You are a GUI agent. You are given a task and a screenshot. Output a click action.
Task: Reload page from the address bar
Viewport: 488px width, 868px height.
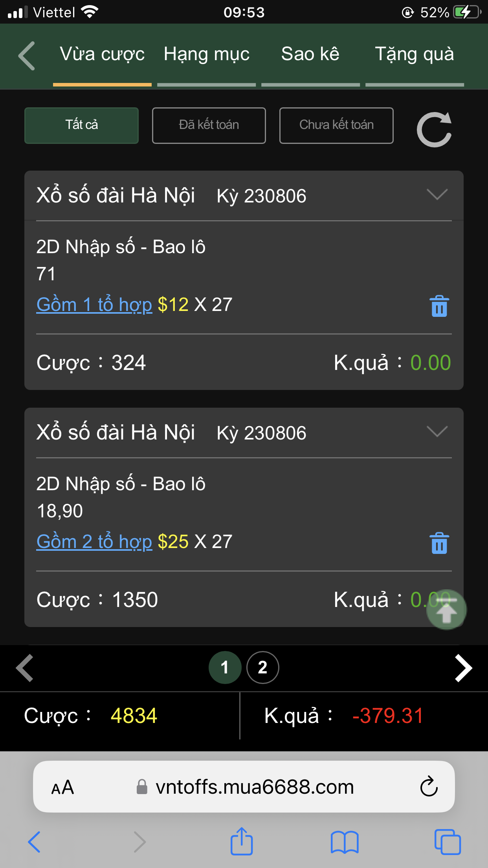click(429, 787)
